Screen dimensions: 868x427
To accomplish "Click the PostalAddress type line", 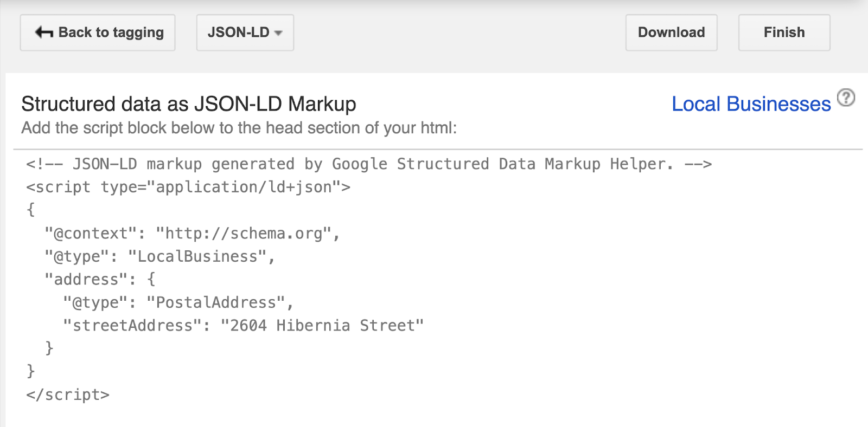I will tap(179, 302).
